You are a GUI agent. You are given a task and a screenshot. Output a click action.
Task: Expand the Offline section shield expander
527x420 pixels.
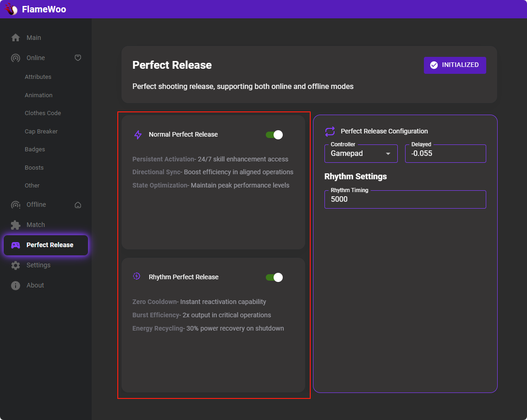coord(77,205)
